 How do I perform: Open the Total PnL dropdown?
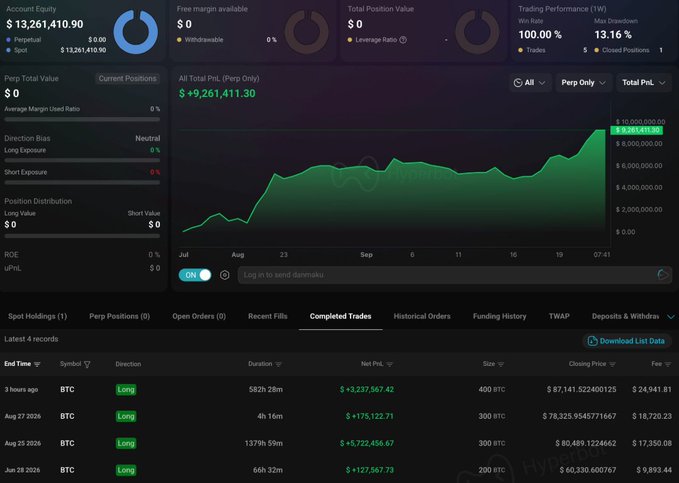point(643,83)
